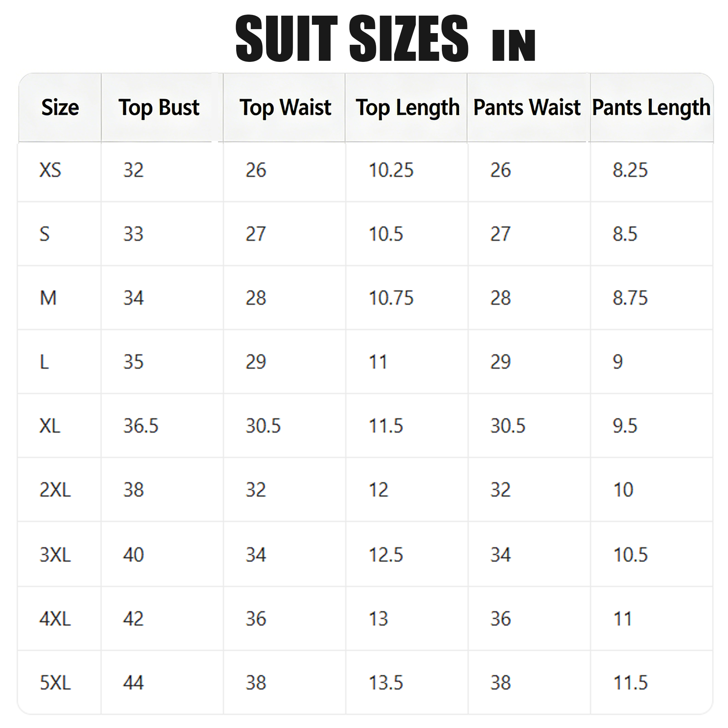This screenshot has height=728, width=728.
Task: Select the 12.5 top length cell
Action: [x=386, y=555]
